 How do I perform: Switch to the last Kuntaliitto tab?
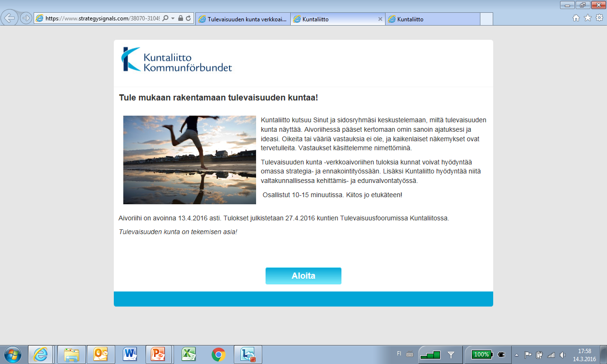[432, 19]
